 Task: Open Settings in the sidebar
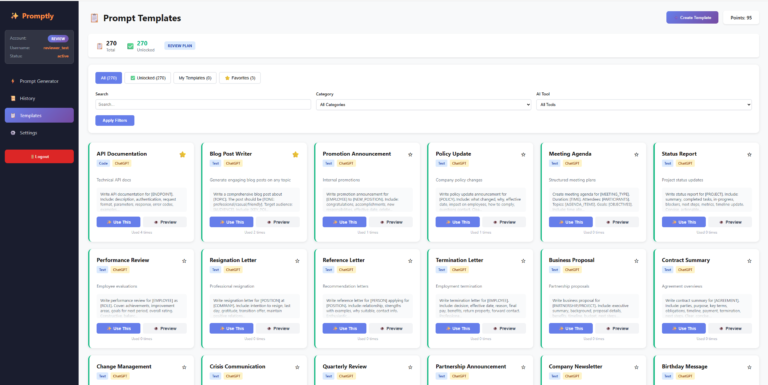[39, 133]
